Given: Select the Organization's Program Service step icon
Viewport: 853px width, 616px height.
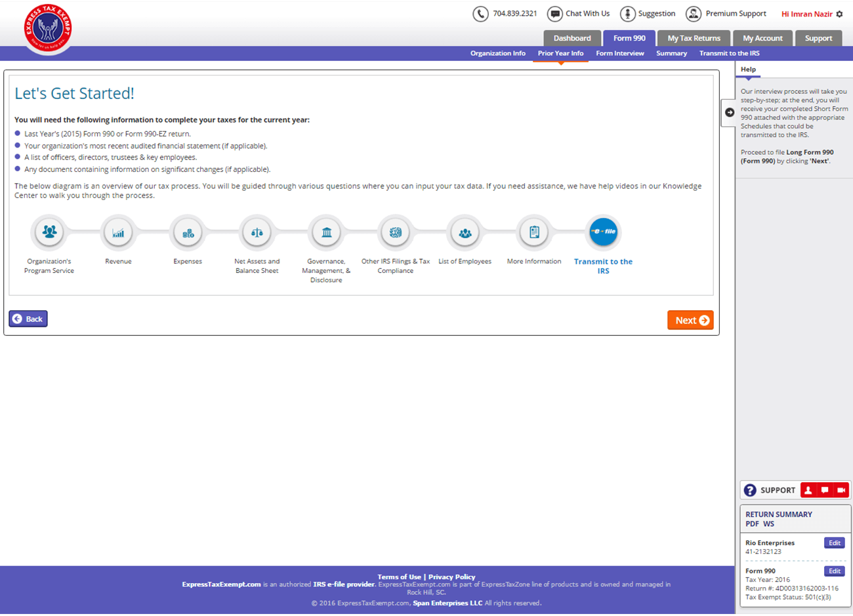Looking at the screenshot, I should coord(49,232).
